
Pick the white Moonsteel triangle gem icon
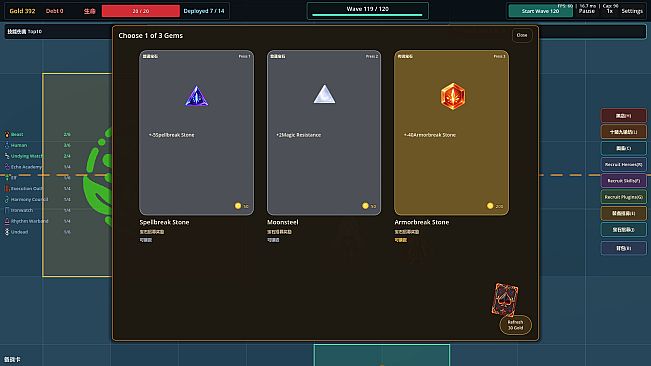[x=324, y=94]
